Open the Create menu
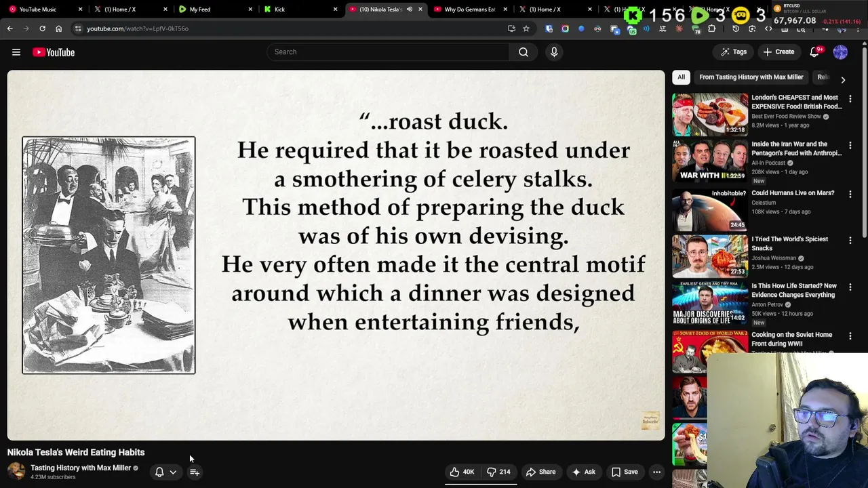This screenshot has width=868, height=488. click(778, 52)
